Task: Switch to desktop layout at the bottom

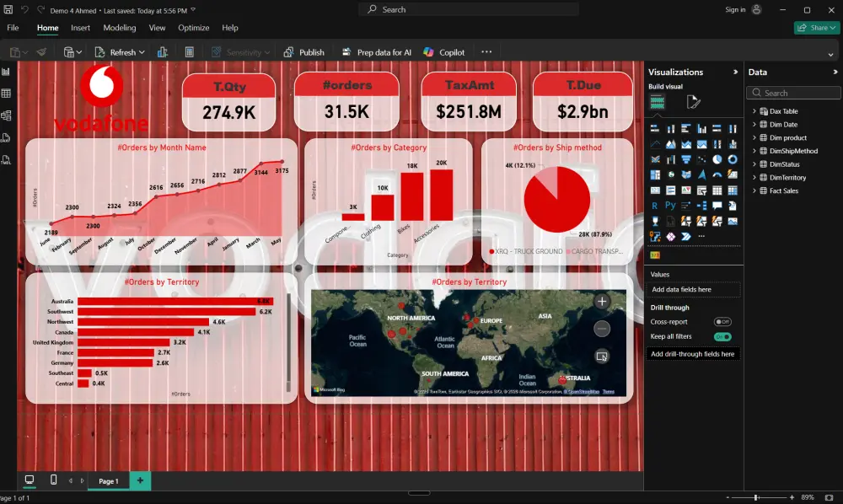Action: (30, 480)
